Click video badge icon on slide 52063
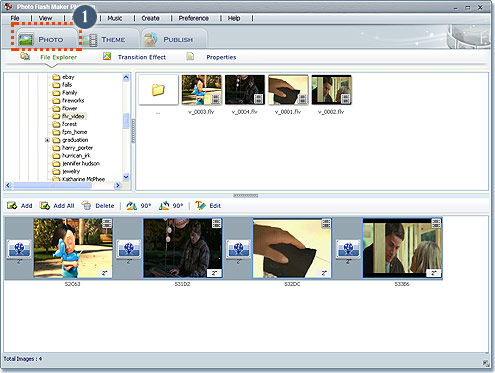 [107, 223]
